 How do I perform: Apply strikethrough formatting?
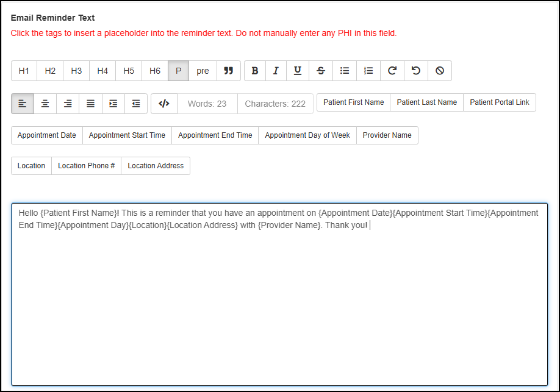pyautogui.click(x=320, y=70)
